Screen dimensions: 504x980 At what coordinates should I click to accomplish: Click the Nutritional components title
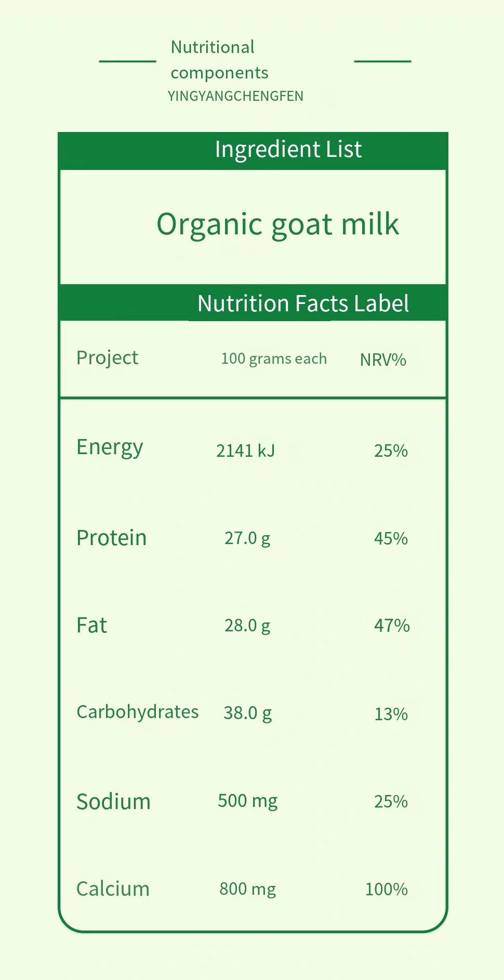219,60
